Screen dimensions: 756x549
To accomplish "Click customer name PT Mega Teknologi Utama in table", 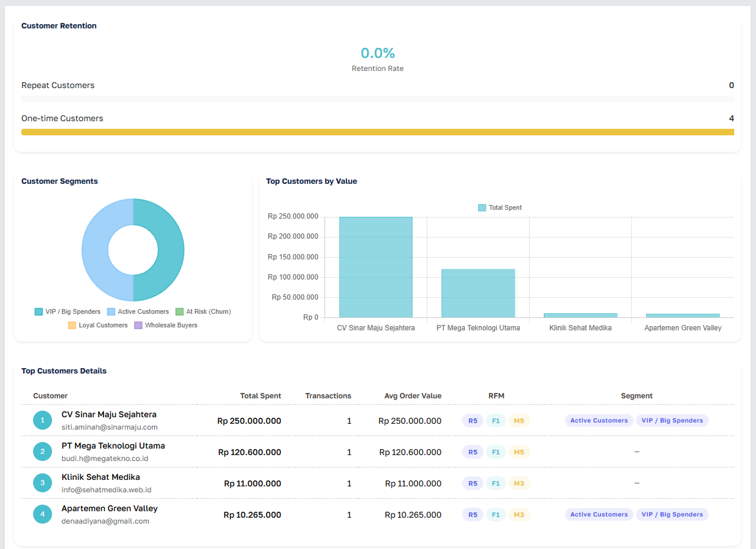I will click(113, 446).
